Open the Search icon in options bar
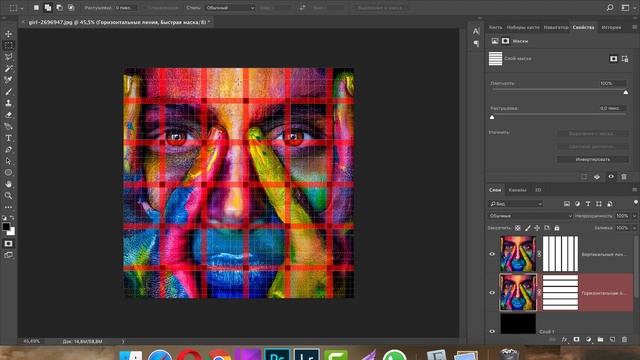 tap(610, 7)
